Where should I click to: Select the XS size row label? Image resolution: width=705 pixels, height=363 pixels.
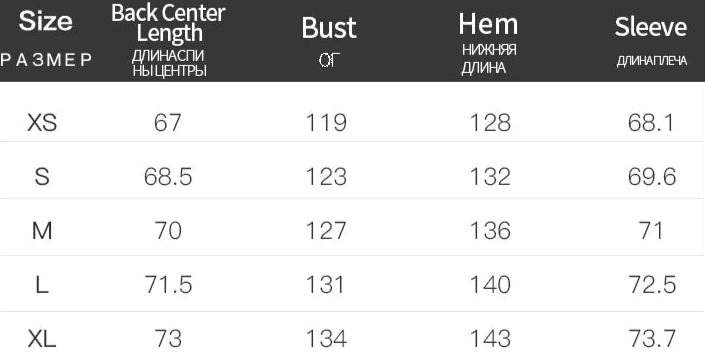tap(42, 123)
